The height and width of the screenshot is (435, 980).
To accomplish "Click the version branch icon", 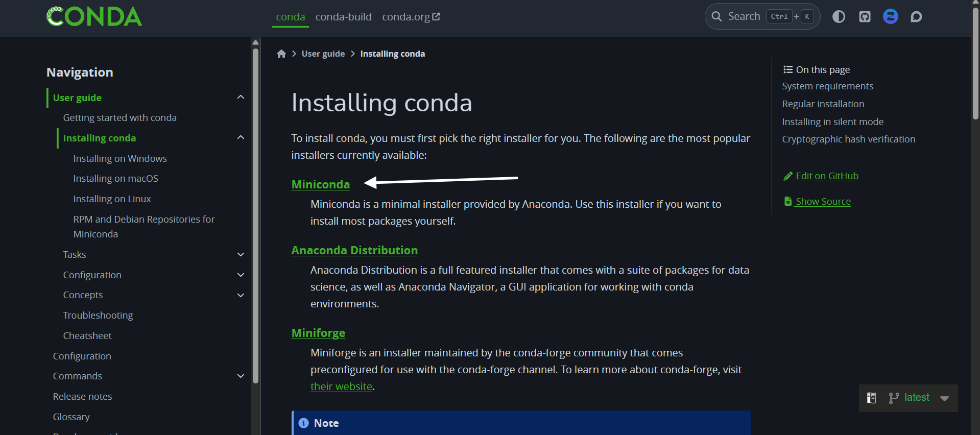I will coord(894,398).
